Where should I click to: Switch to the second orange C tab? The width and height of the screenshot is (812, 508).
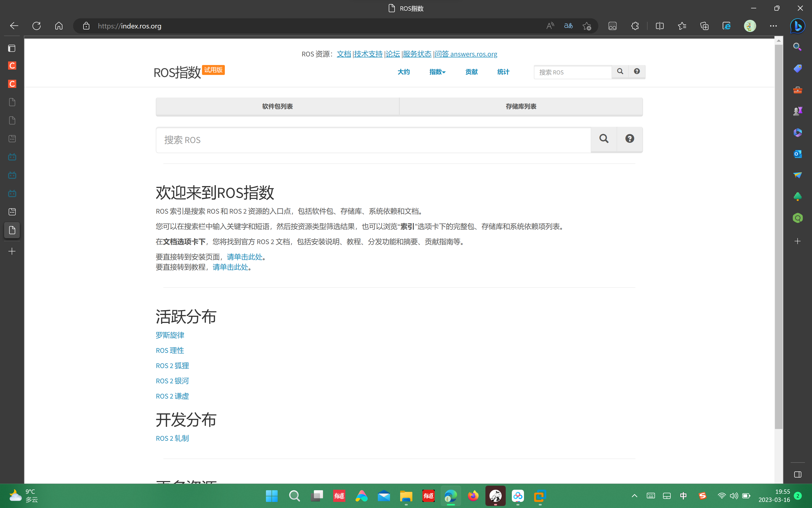pos(12,84)
